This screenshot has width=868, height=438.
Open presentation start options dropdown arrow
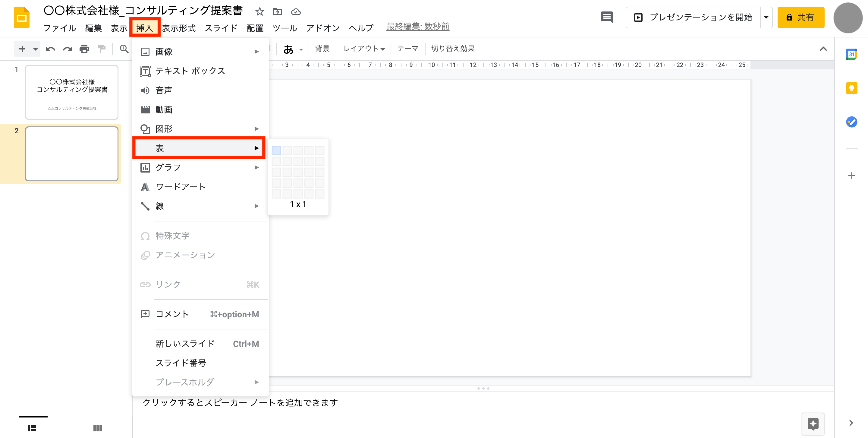tap(766, 17)
